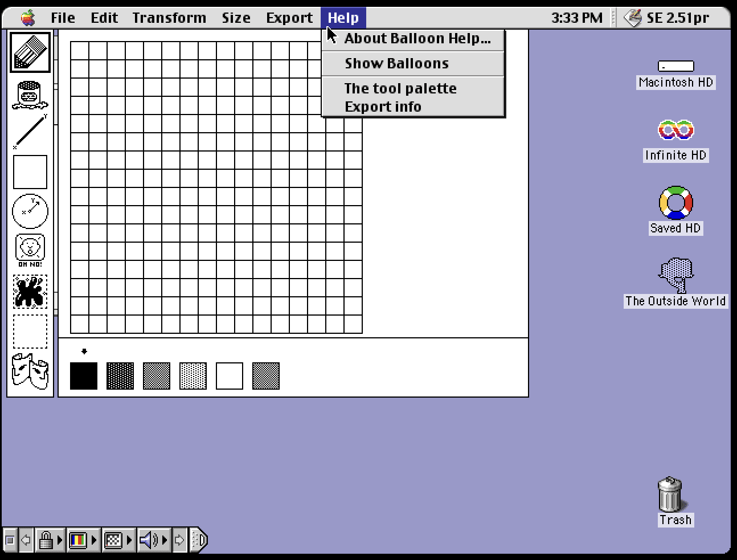Image resolution: width=737 pixels, height=560 pixels.
Task: Choose the dashed marquee selection tool
Action: 30,332
